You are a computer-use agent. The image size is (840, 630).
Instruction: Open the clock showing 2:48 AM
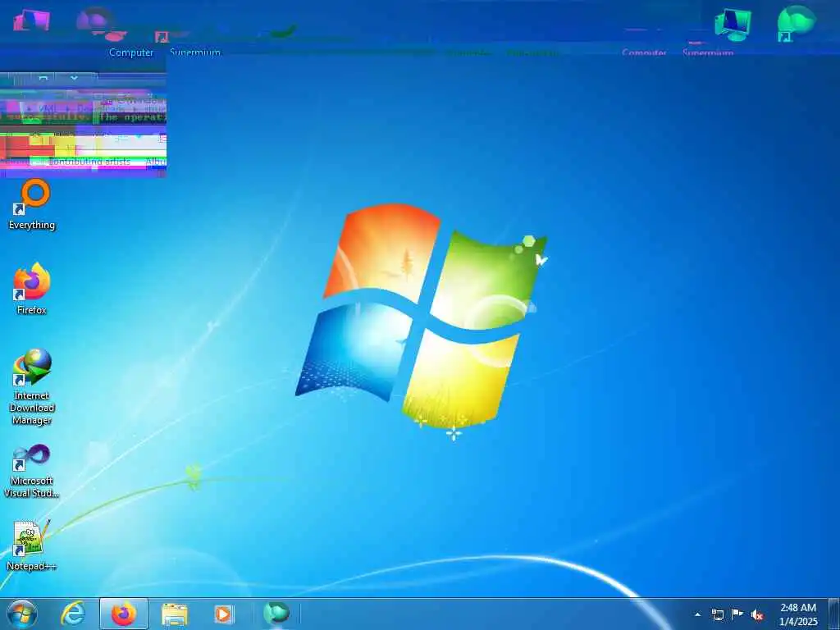798,614
